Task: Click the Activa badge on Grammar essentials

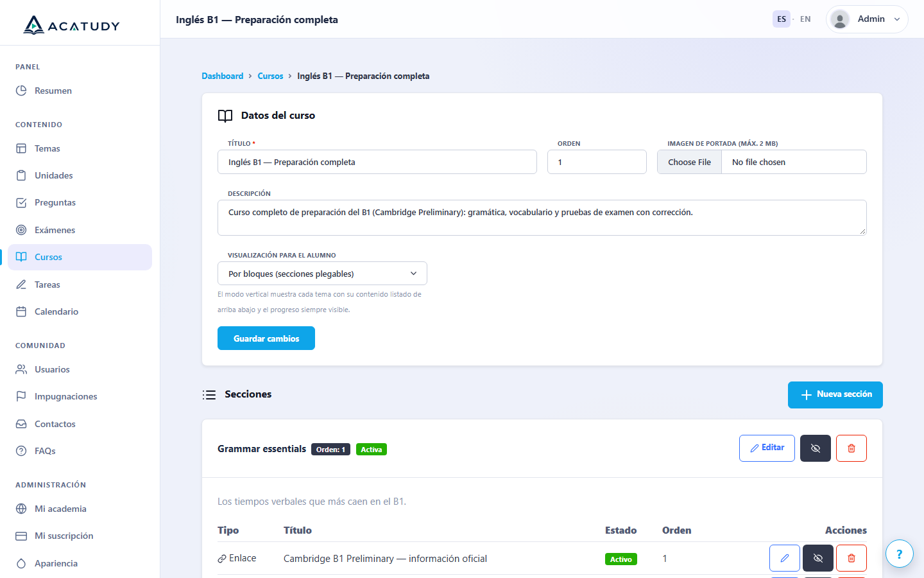Action: (372, 450)
